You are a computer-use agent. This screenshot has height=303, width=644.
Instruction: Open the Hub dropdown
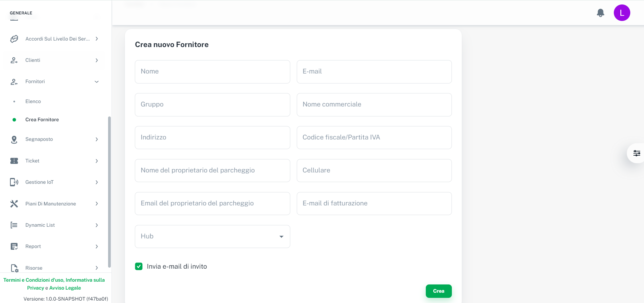[212, 236]
